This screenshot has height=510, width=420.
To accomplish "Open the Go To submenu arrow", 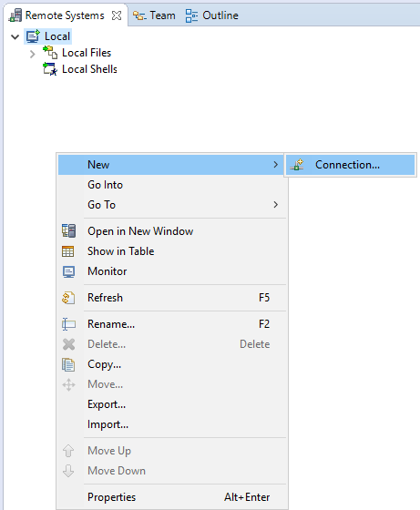I will coord(275,205).
